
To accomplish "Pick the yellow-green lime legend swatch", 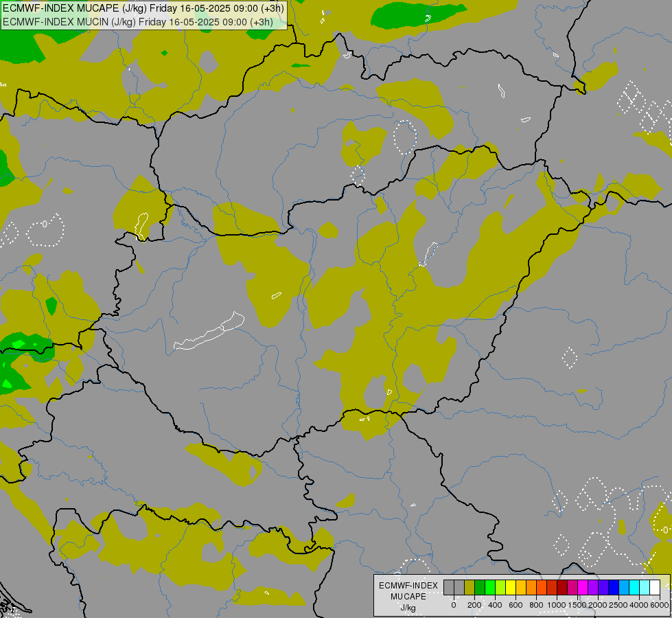I will (x=500, y=587).
